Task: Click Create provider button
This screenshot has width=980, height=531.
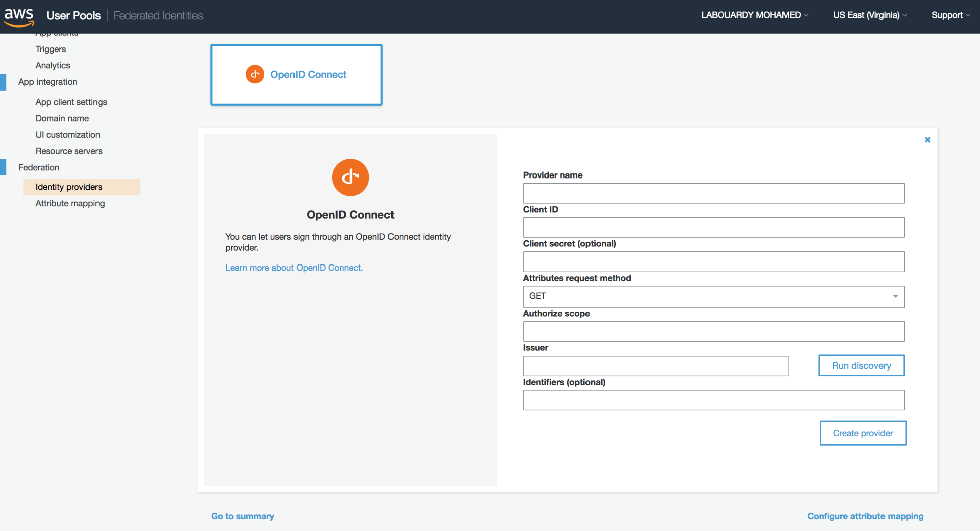Action: click(863, 433)
